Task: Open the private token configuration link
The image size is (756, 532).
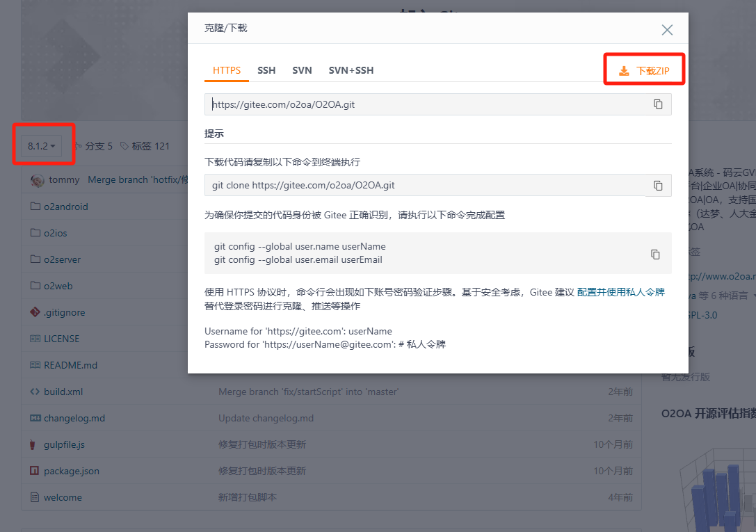Action: point(620,292)
